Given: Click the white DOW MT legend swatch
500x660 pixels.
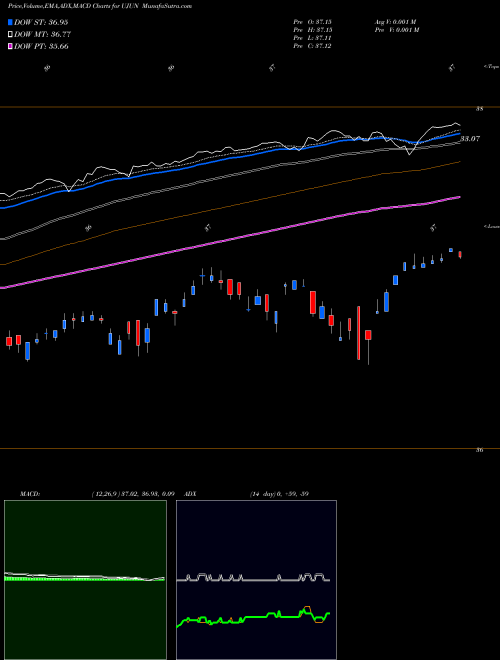Looking at the screenshot, I should [11, 34].
